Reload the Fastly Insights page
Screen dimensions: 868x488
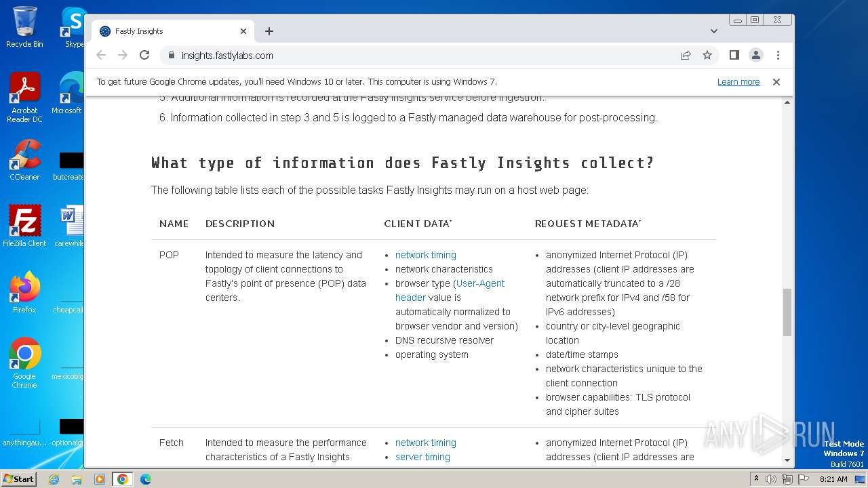144,56
